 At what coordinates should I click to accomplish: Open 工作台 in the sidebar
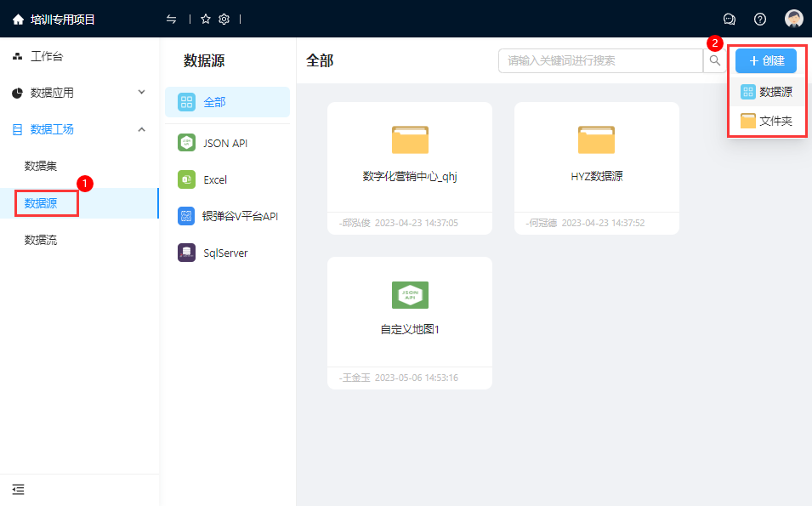coord(47,57)
